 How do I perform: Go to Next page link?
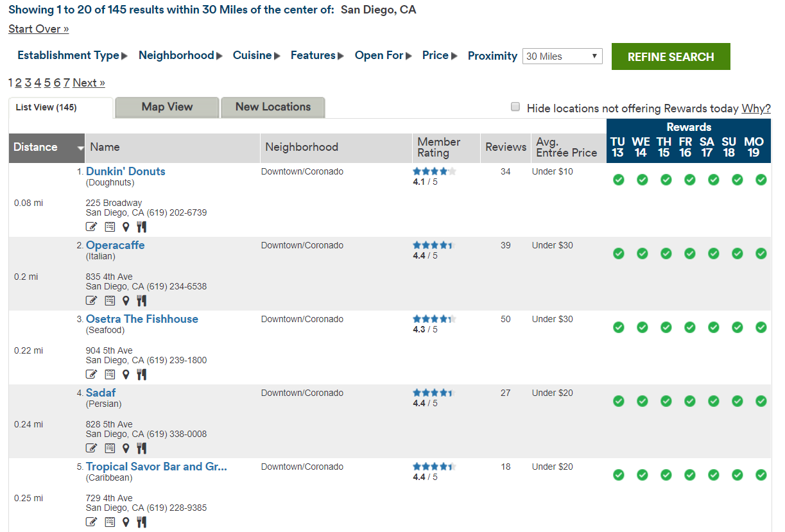[89, 83]
